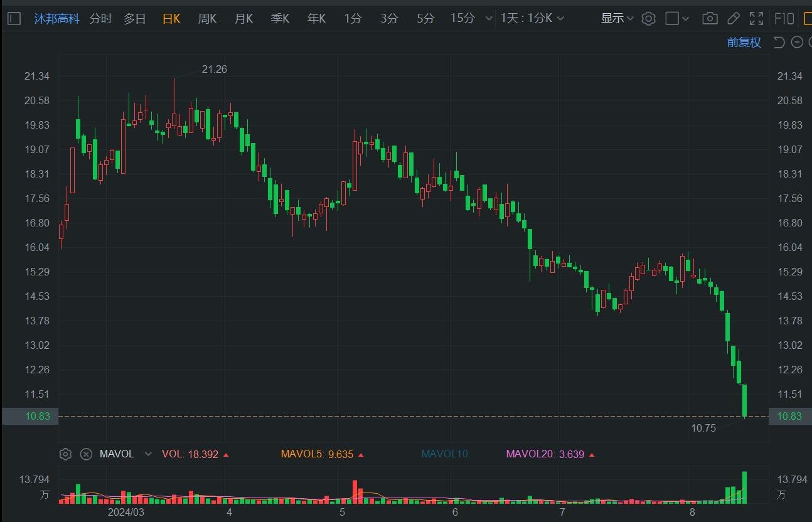Open F10 company info

pyautogui.click(x=784, y=19)
